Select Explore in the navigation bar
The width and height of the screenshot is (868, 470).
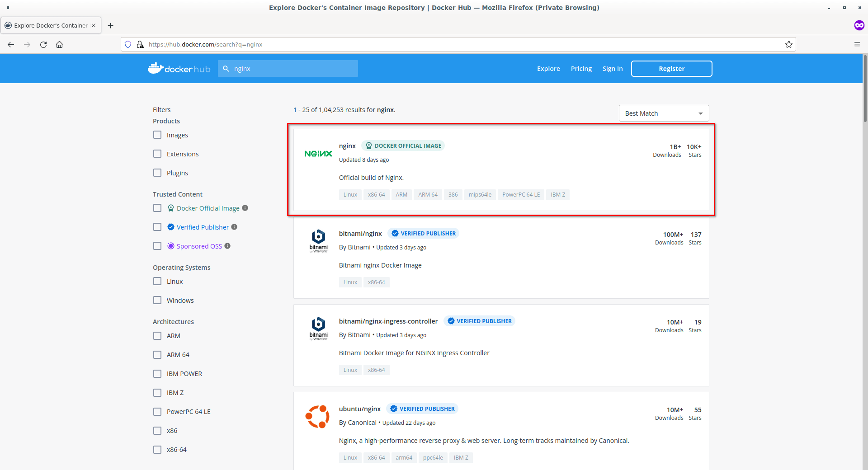[x=548, y=68]
